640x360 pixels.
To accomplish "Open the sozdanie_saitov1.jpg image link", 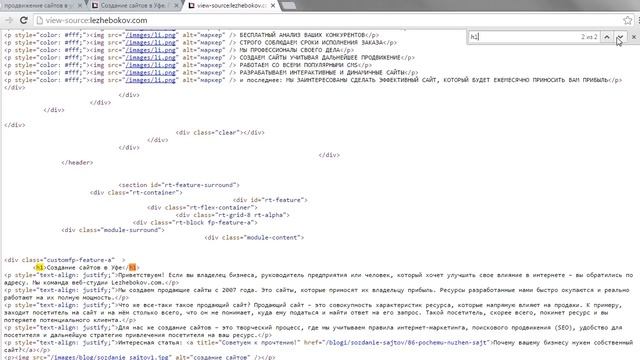I will point(109,357).
